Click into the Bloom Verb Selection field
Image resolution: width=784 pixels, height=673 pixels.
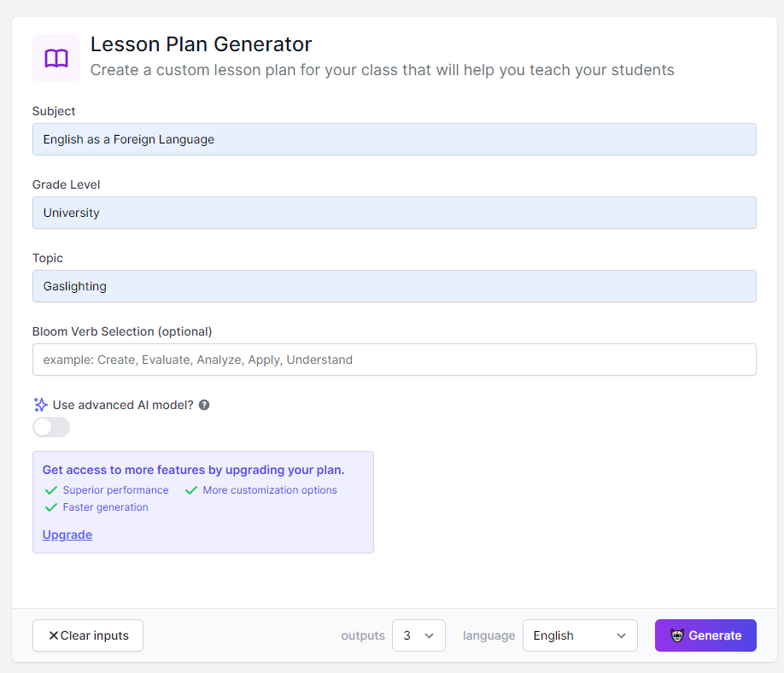tap(394, 360)
